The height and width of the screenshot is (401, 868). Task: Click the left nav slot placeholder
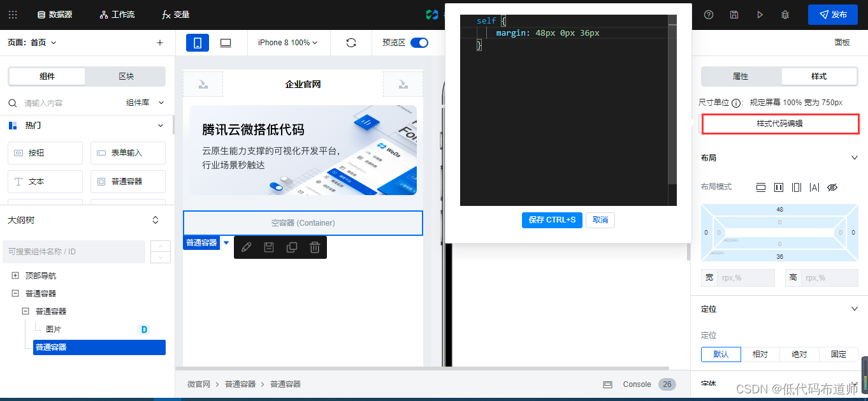pyautogui.click(x=203, y=84)
